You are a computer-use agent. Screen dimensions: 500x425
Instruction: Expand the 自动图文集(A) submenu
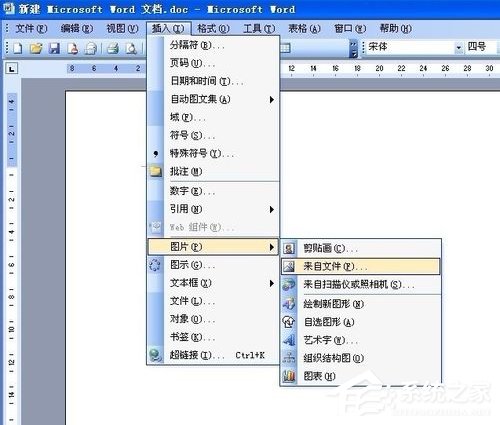pyautogui.click(x=213, y=99)
